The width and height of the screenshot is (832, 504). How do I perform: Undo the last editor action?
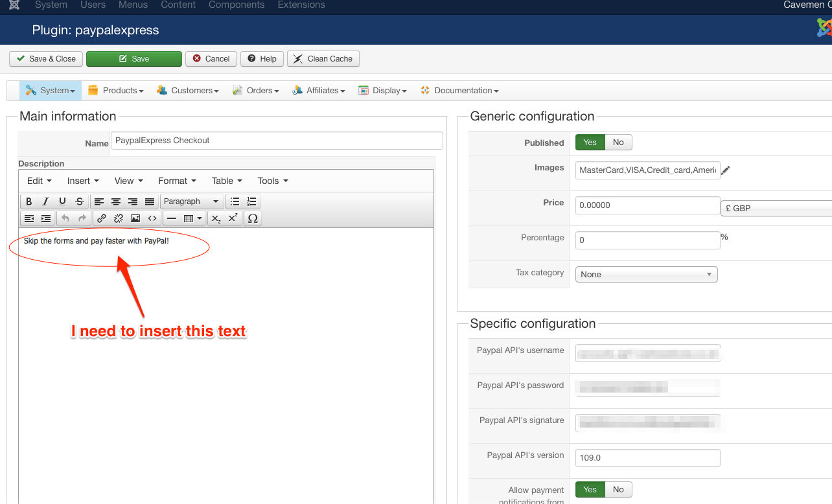[x=65, y=218]
